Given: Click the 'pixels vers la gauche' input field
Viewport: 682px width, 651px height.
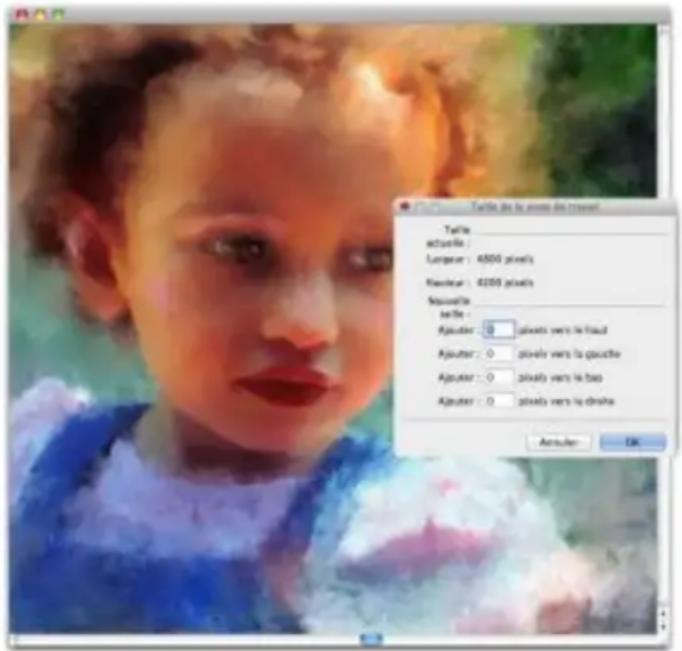Looking at the screenshot, I should (x=498, y=354).
